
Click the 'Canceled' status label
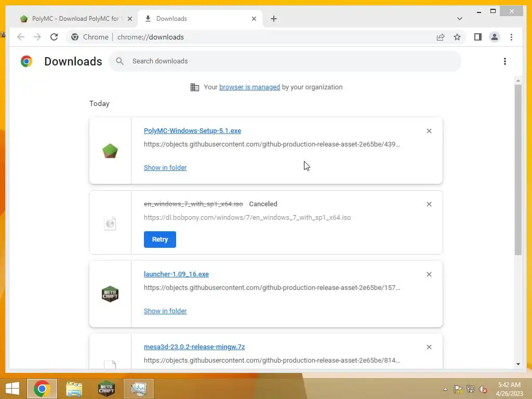[x=263, y=204]
